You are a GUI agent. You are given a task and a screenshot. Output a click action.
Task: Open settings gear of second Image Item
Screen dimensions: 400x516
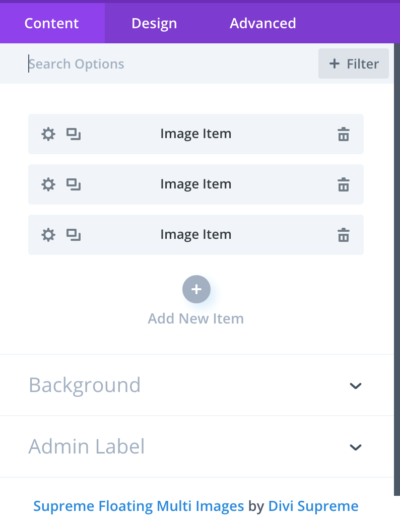pos(48,184)
